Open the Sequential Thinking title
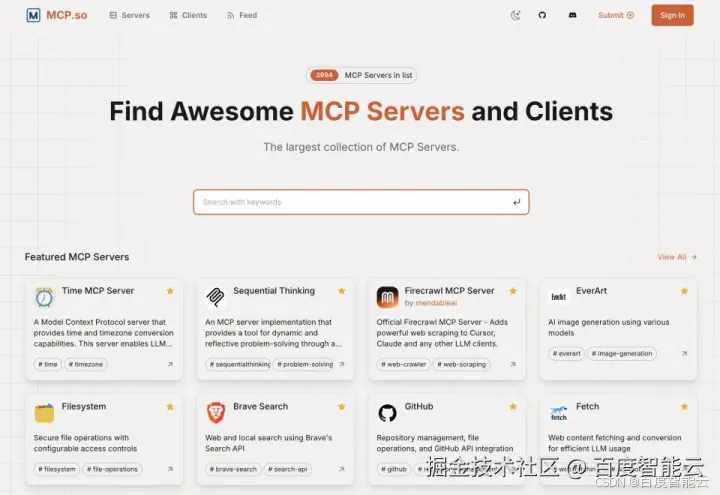This screenshot has width=720, height=495. pyautogui.click(x=274, y=291)
